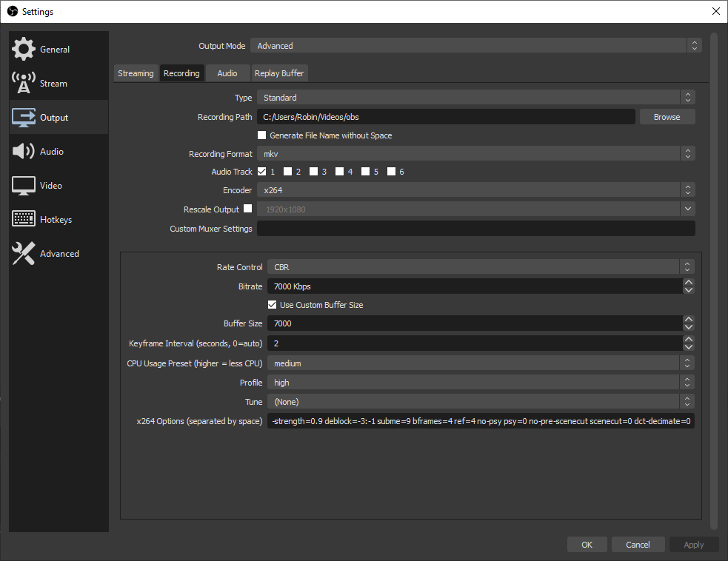The image size is (728, 561).
Task: Click the Audio speaker icon
Action: click(23, 151)
